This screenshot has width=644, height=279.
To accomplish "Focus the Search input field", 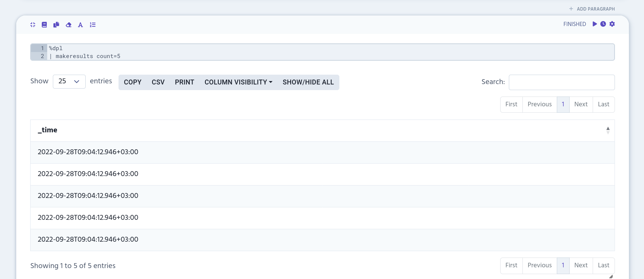I will [x=562, y=82].
